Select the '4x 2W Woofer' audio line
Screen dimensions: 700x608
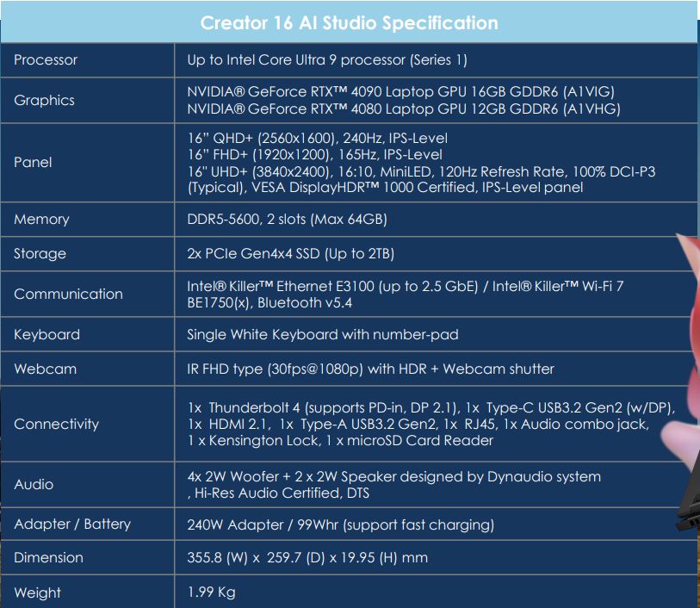(x=394, y=477)
